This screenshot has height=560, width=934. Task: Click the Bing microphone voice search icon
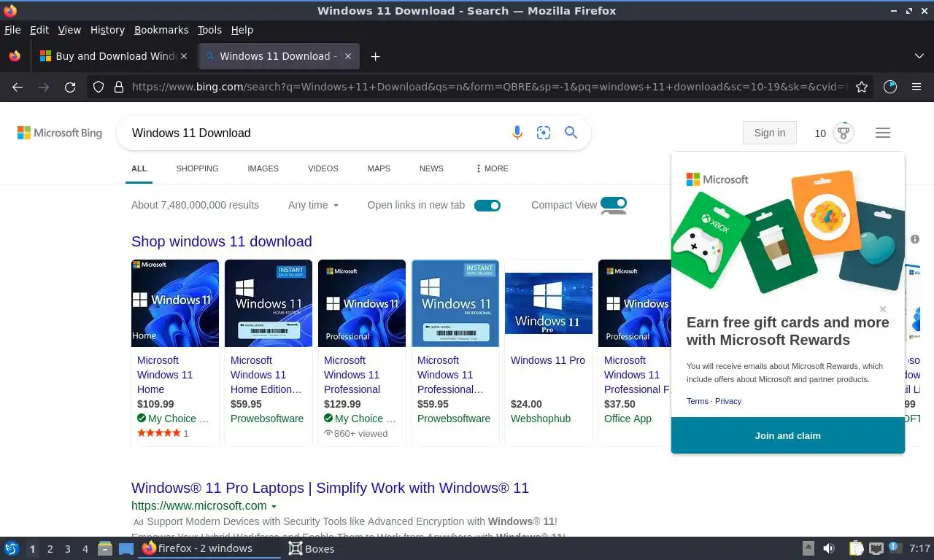517,133
